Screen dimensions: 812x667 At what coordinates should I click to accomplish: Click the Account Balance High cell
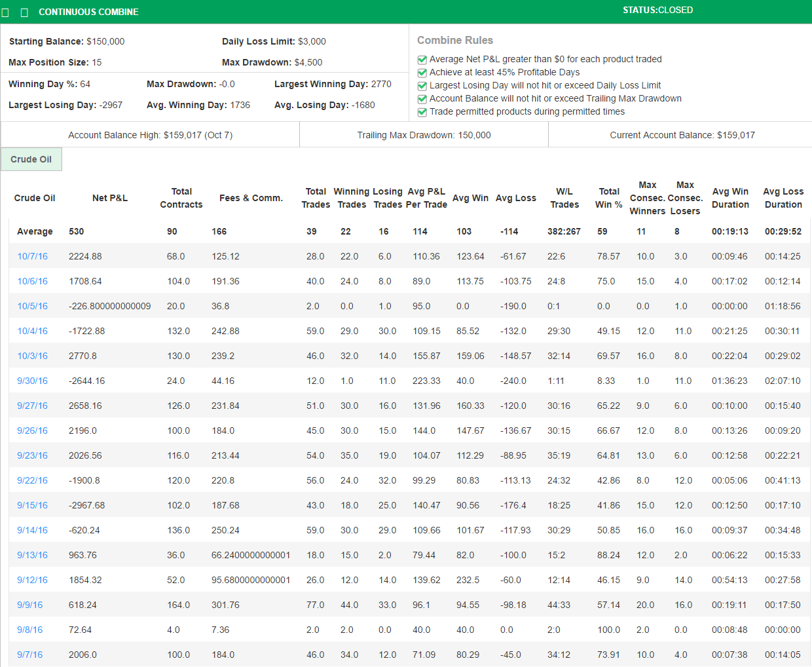click(150, 135)
